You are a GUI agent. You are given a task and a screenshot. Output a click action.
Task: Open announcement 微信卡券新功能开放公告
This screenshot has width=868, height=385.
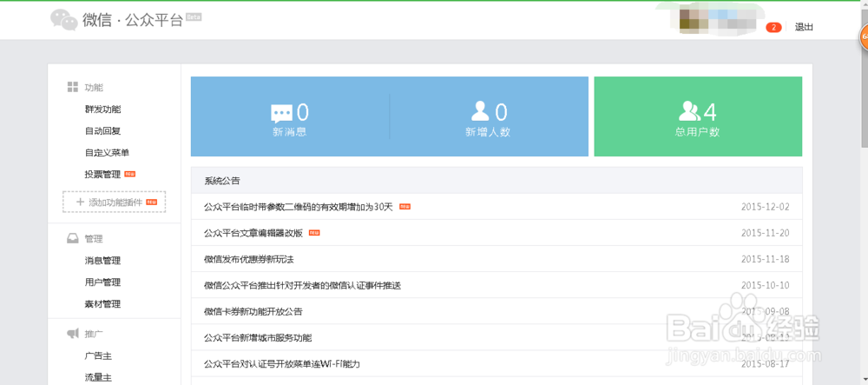point(253,311)
